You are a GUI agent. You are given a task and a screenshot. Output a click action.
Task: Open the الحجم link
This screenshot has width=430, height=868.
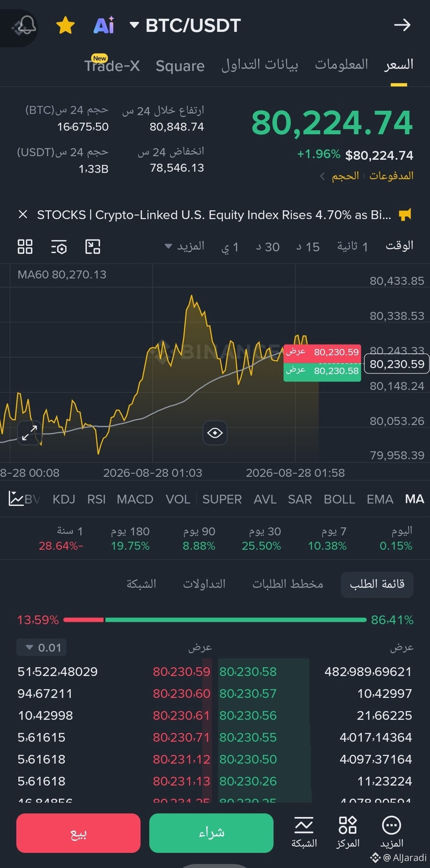point(345,176)
